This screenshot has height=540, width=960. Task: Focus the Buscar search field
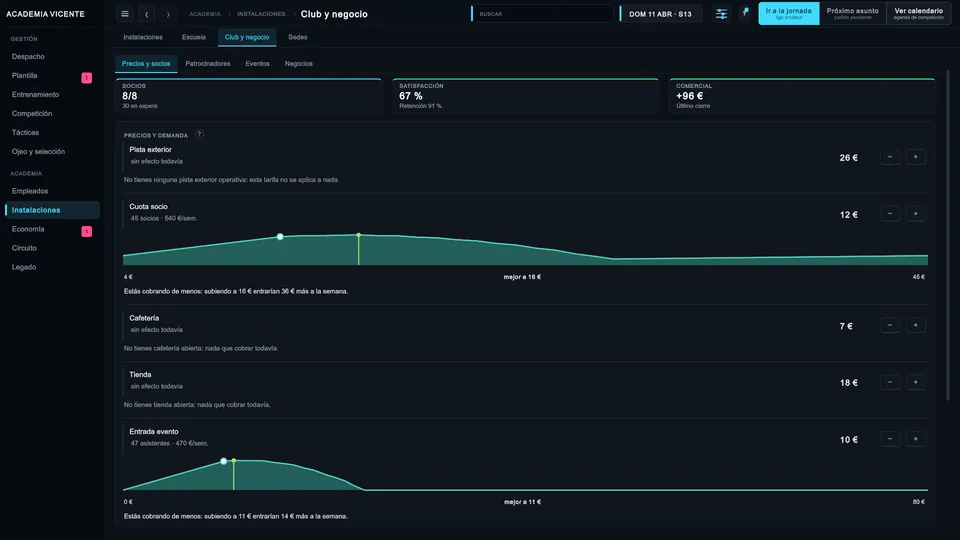point(542,14)
